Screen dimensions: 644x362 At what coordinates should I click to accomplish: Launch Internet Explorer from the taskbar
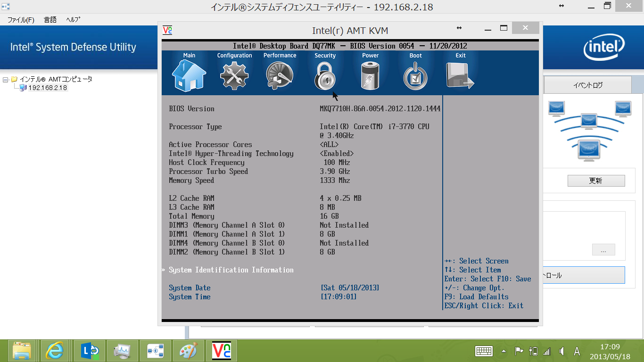(x=55, y=351)
